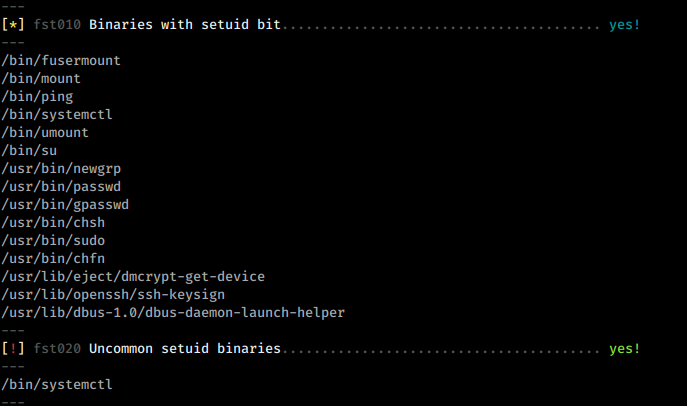Click the /usr/bin/sudo entry
This screenshot has height=406, width=687.
tap(53, 240)
